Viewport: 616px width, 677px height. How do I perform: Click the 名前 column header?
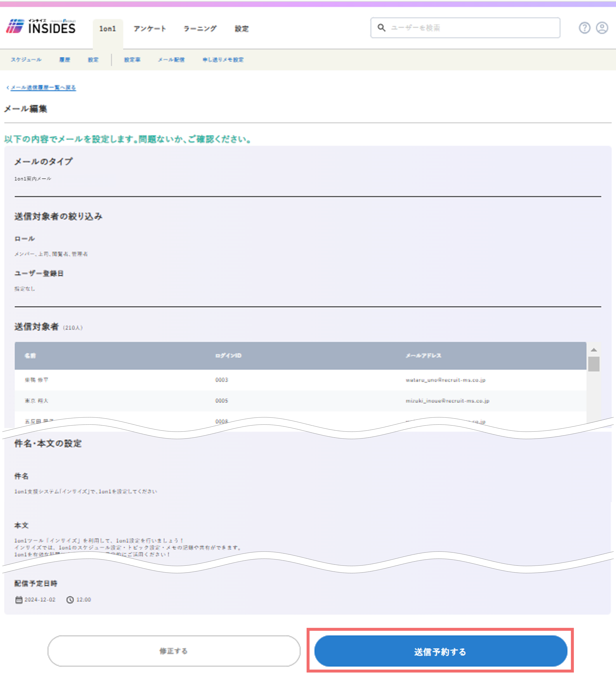(x=30, y=356)
